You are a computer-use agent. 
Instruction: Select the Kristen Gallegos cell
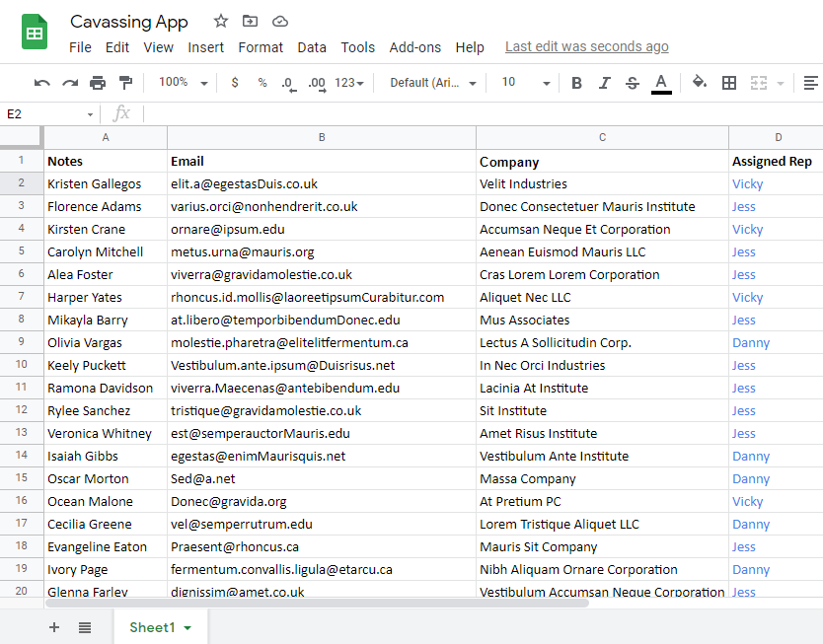tap(106, 184)
